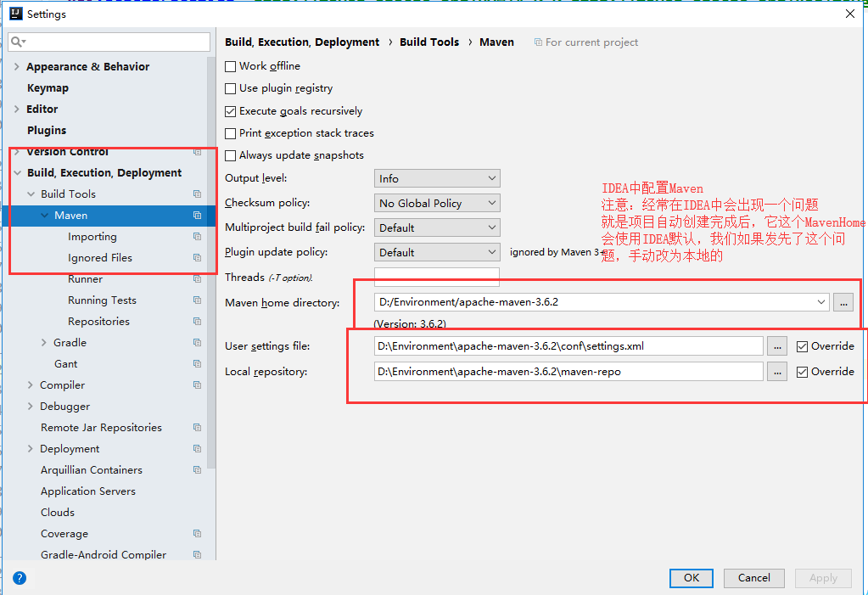Screen dimensions: 868x595
Task: Expand Appearance & Behavior tree node
Action: point(17,66)
